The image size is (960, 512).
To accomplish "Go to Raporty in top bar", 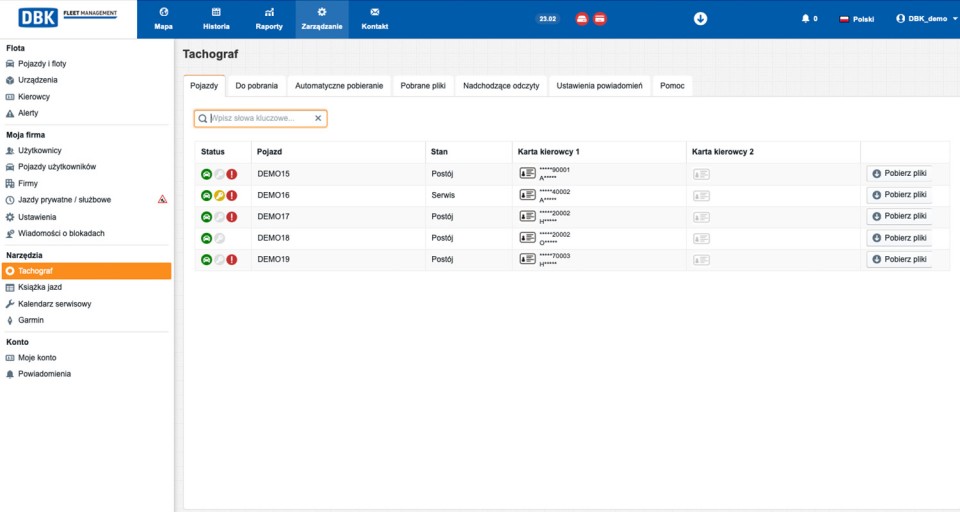I will tap(269, 18).
